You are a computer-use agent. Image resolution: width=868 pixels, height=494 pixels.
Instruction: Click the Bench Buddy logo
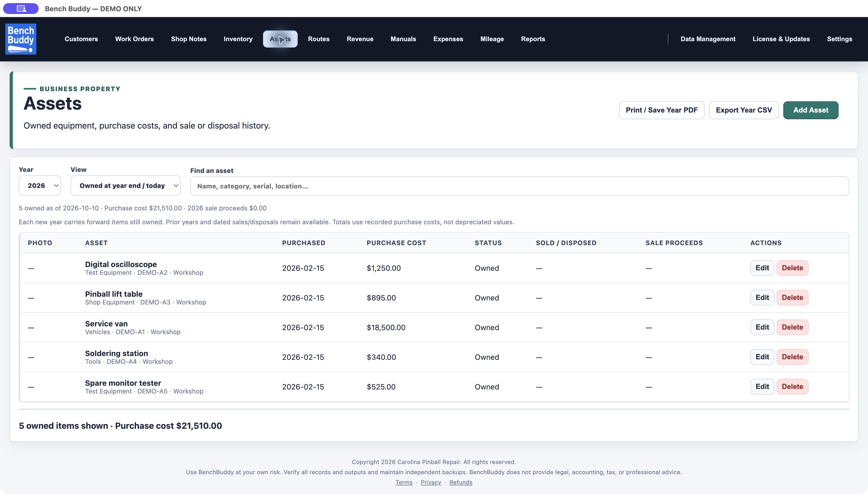[21, 39]
